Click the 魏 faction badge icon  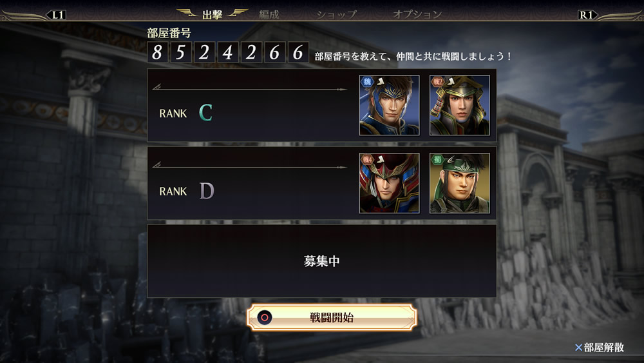pyautogui.click(x=367, y=81)
